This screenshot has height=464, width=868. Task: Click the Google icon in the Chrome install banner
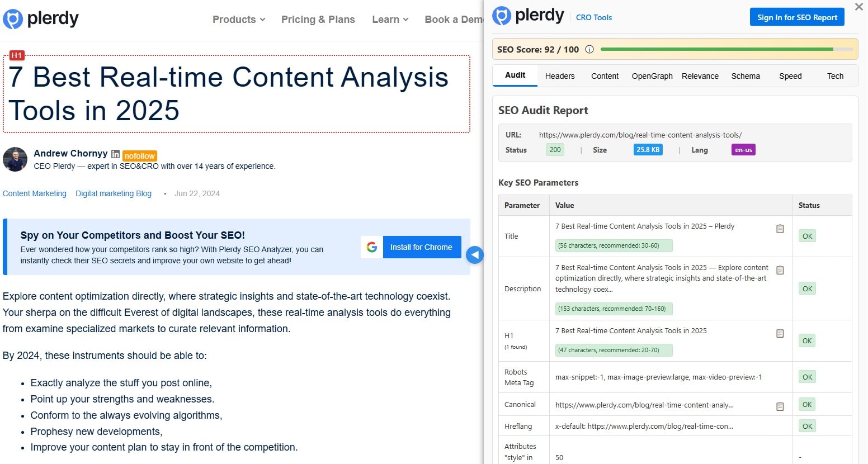(x=372, y=247)
